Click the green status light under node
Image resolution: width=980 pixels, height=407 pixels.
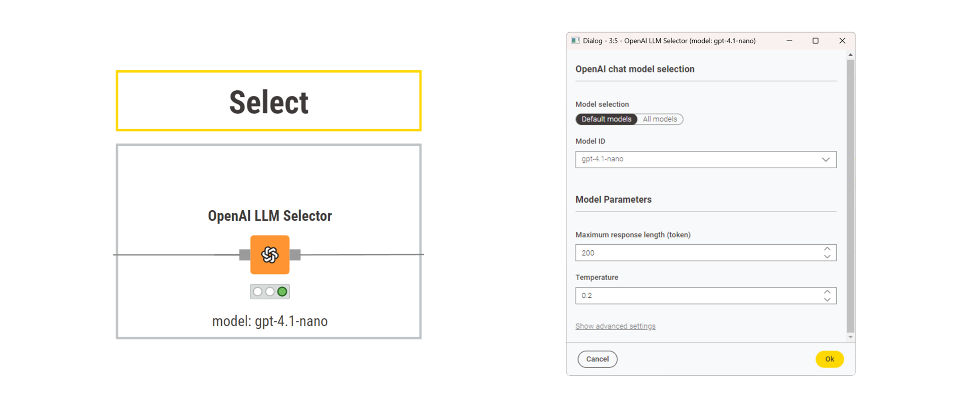pyautogui.click(x=282, y=291)
